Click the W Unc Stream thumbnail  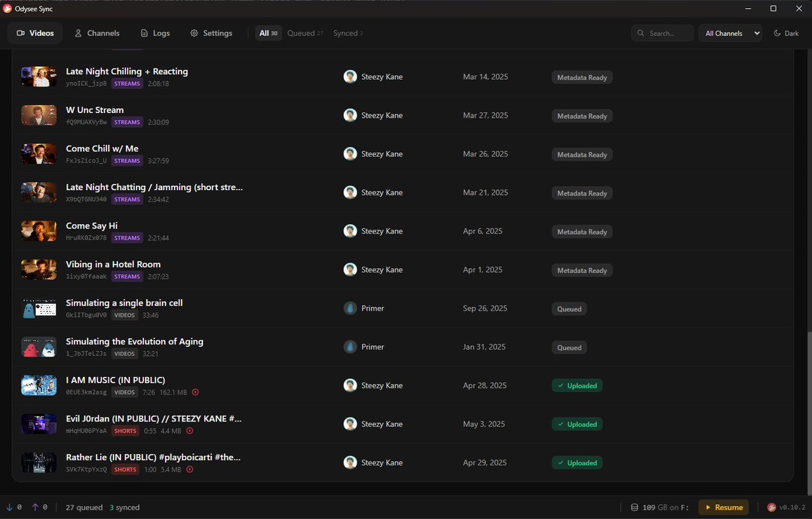coord(39,115)
